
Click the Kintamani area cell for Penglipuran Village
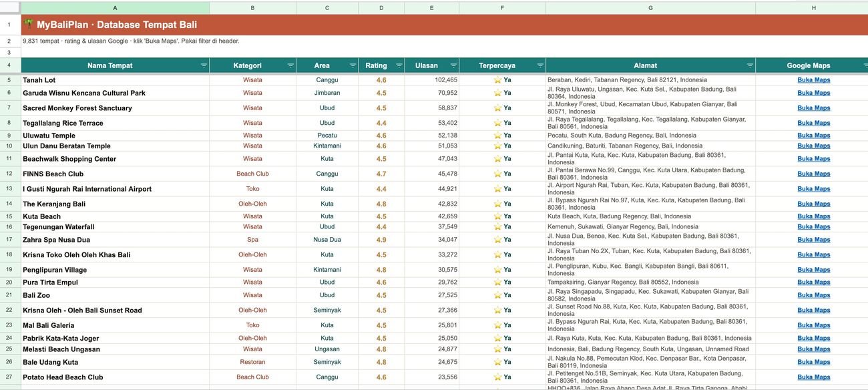tap(327, 270)
